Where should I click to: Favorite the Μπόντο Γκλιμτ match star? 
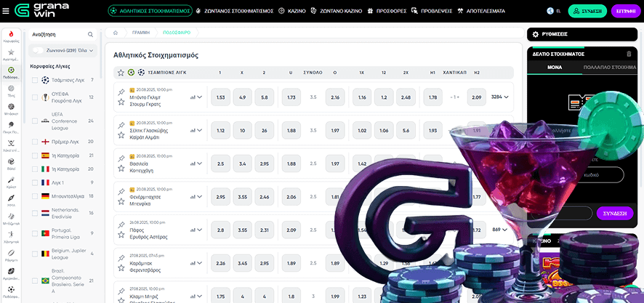pyautogui.click(x=121, y=102)
